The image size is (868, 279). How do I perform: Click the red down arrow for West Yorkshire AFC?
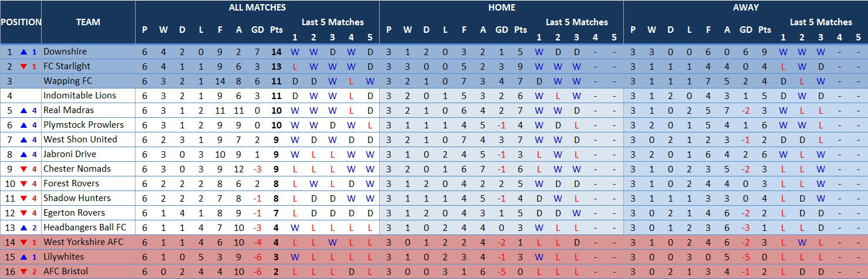tap(23, 242)
